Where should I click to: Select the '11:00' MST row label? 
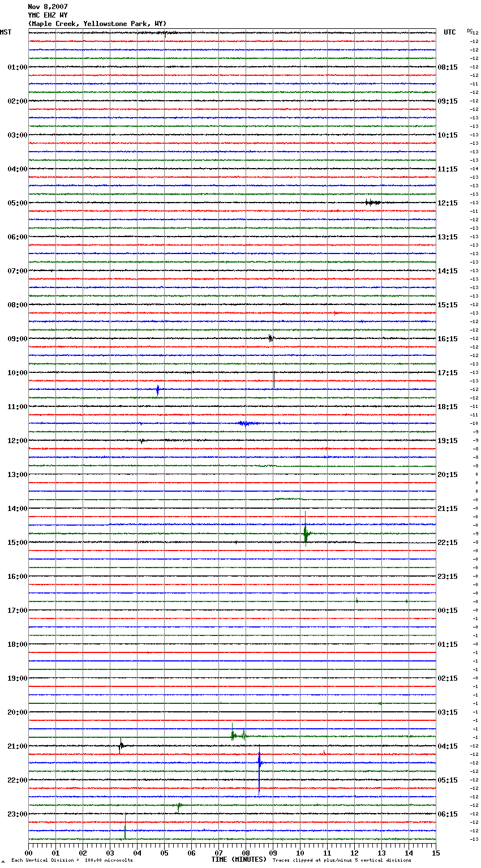(18, 407)
